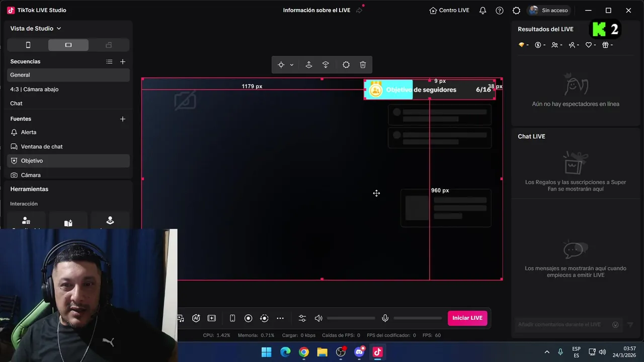Click the share arrow next to LIVE info
Image resolution: width=644 pixels, height=362 pixels.
coord(359,10)
